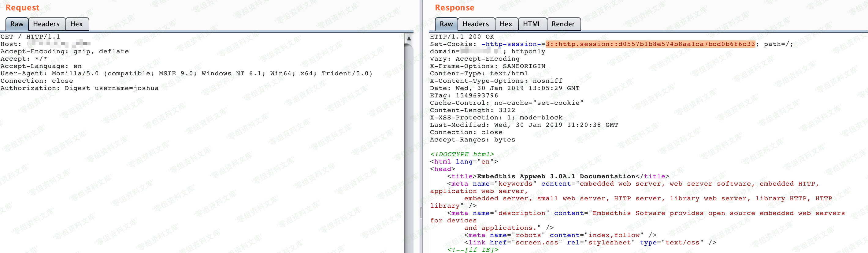
Task: Click the Embedthis Appweb title text
Action: click(556, 176)
